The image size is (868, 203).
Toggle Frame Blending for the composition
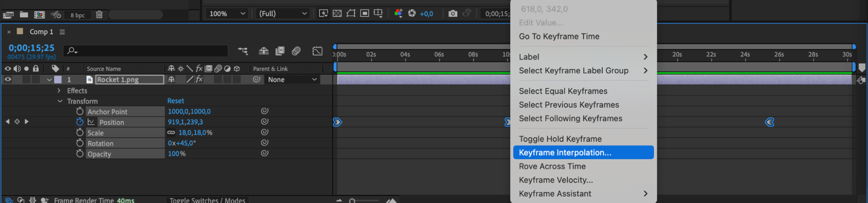click(280, 51)
